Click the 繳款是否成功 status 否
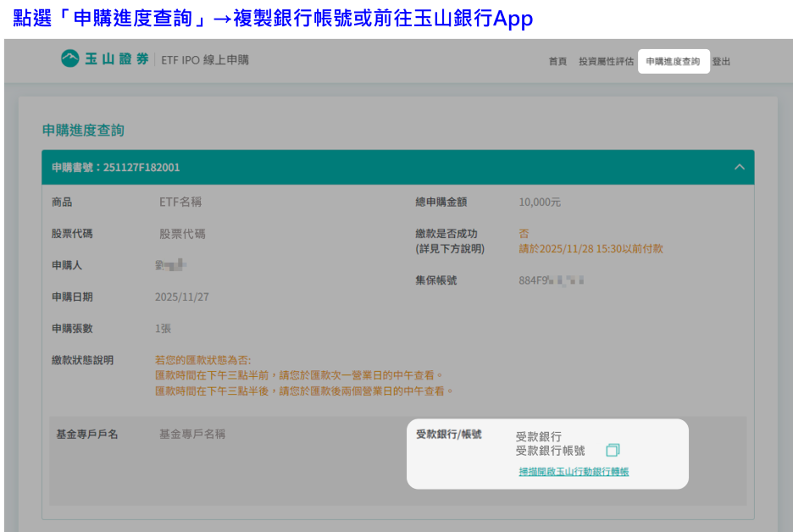The width and height of the screenshot is (793, 532). tap(524, 234)
